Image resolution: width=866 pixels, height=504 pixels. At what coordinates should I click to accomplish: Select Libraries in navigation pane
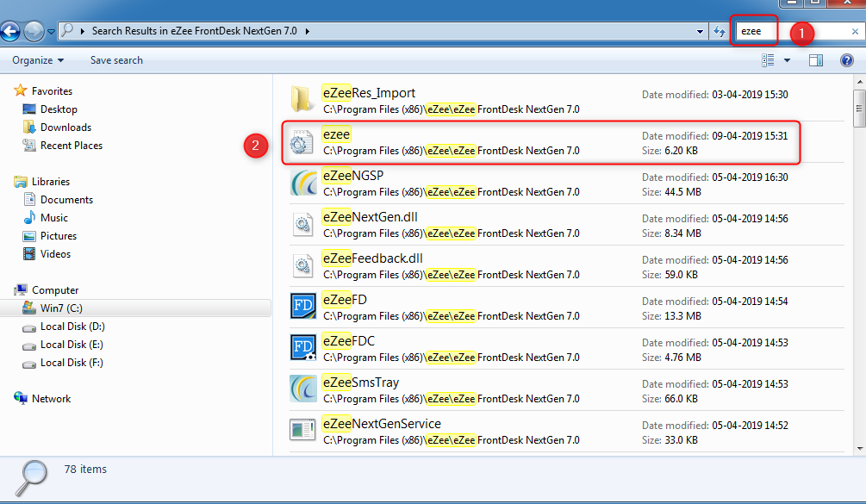(51, 182)
